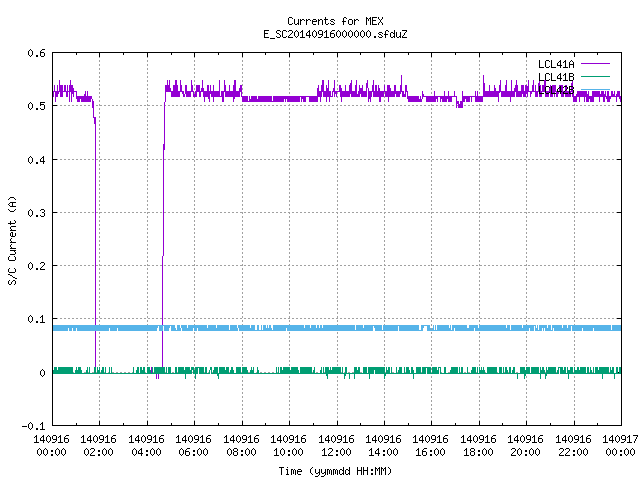640x480 pixels.
Task: Click the 140916 10:00 x-axis tick label
Action: (288, 446)
